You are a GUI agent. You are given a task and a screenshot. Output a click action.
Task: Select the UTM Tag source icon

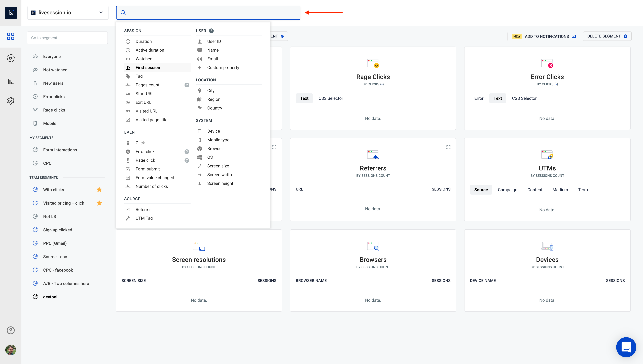128,218
